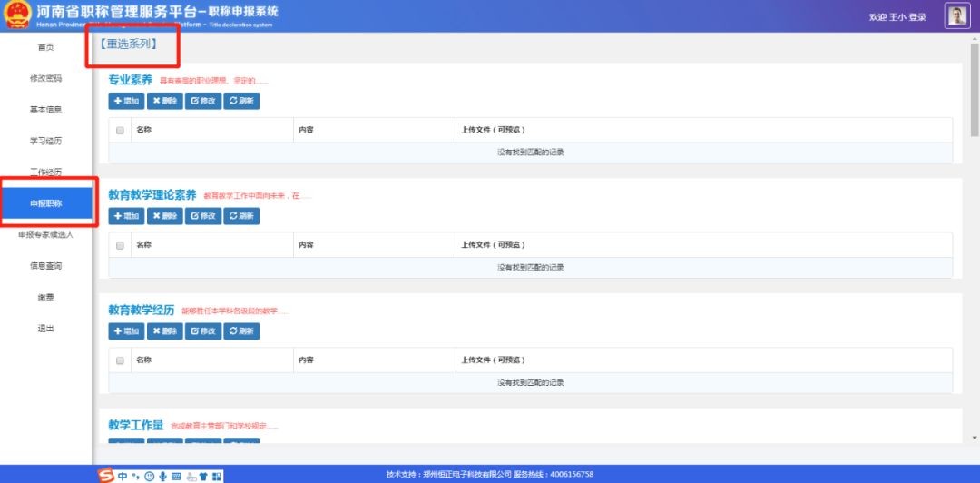Modify the selected 教育教学理论素养 record
The image size is (980, 483).
[203, 216]
